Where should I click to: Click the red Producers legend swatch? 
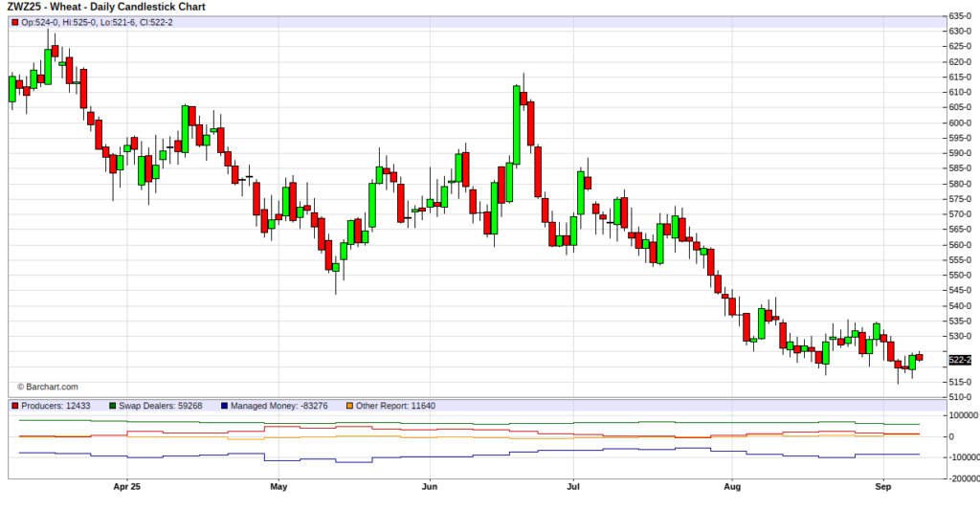point(14,406)
